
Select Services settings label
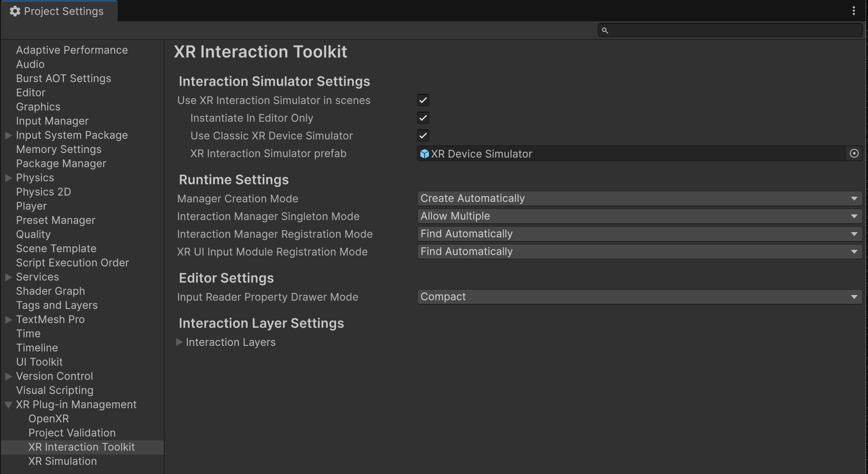[37, 277]
